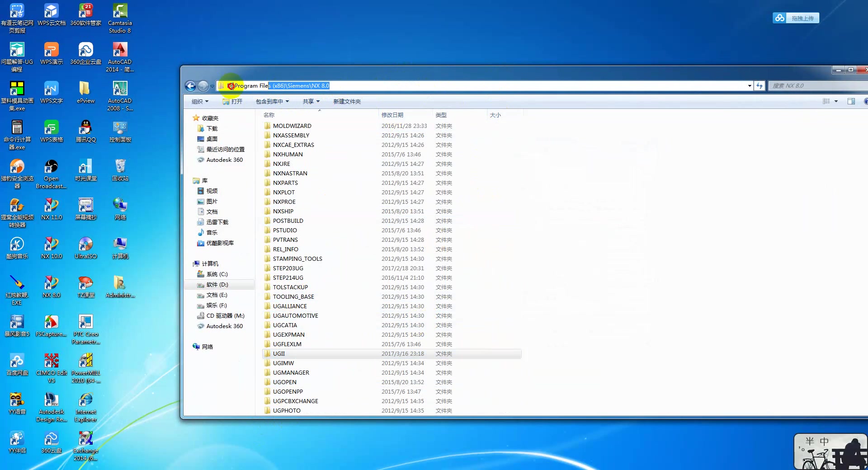The width and height of the screenshot is (868, 470).
Task: Launch CIMCO Edit V5 shortcut
Action: click(51, 368)
